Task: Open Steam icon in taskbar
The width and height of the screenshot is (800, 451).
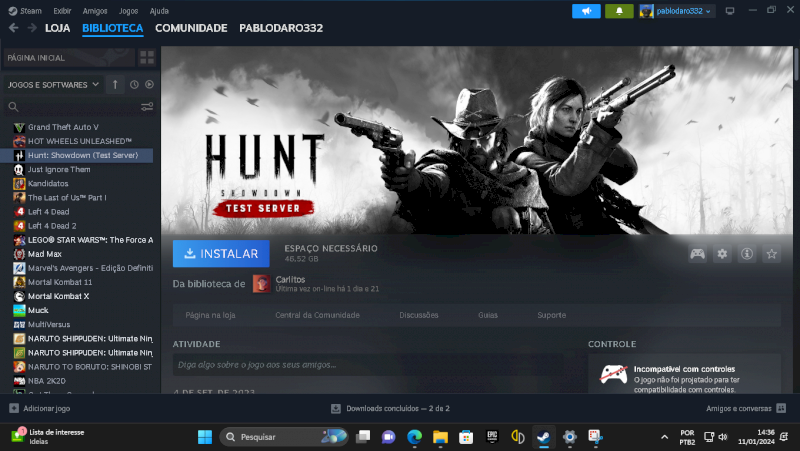Action: [x=543, y=437]
